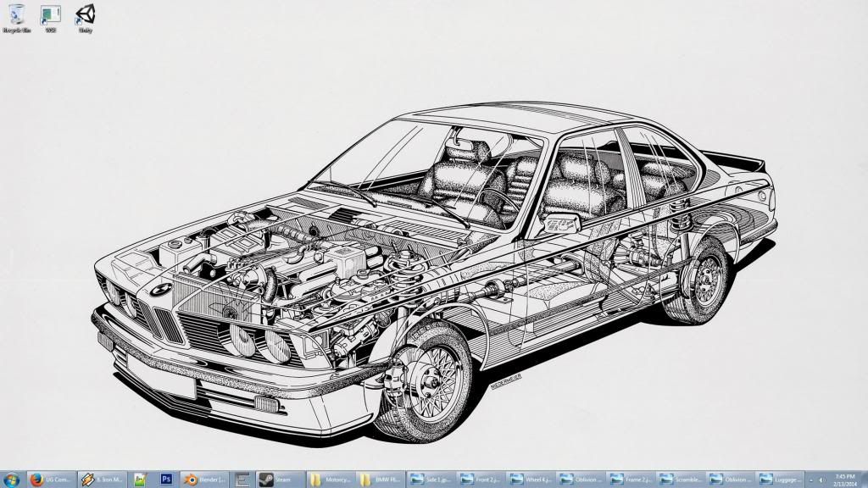Open the Unity shortcut on the desktop
The image size is (868, 488).
tap(86, 19)
